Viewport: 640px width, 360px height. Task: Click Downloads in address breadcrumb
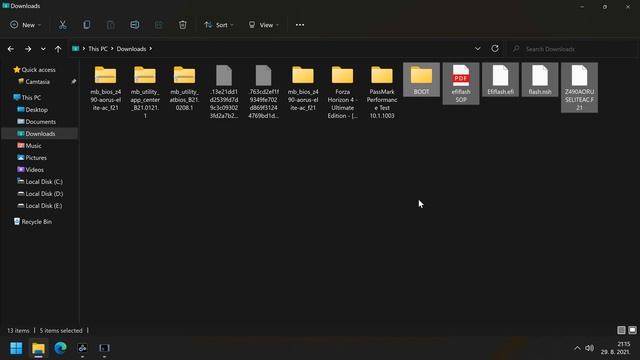[131, 49]
